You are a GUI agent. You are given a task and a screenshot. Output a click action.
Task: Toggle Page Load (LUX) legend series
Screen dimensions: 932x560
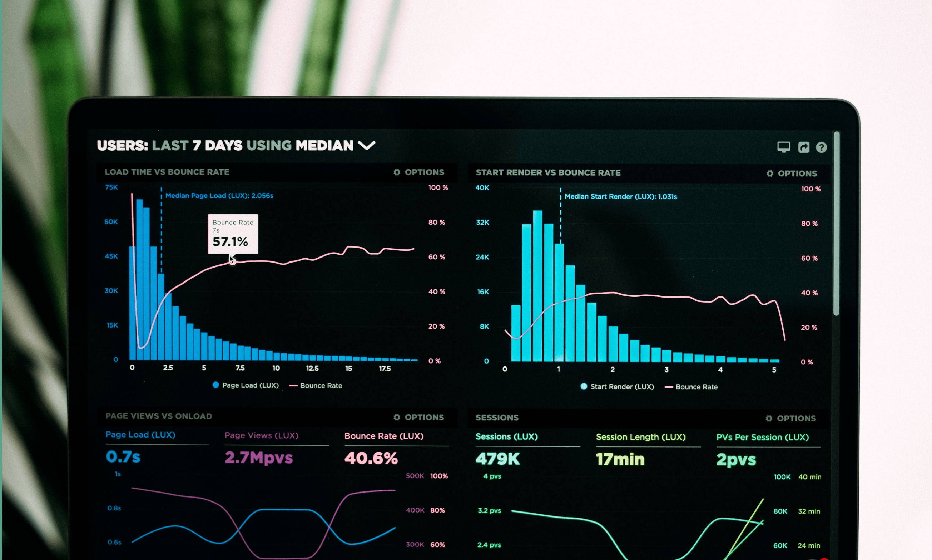pyautogui.click(x=246, y=385)
